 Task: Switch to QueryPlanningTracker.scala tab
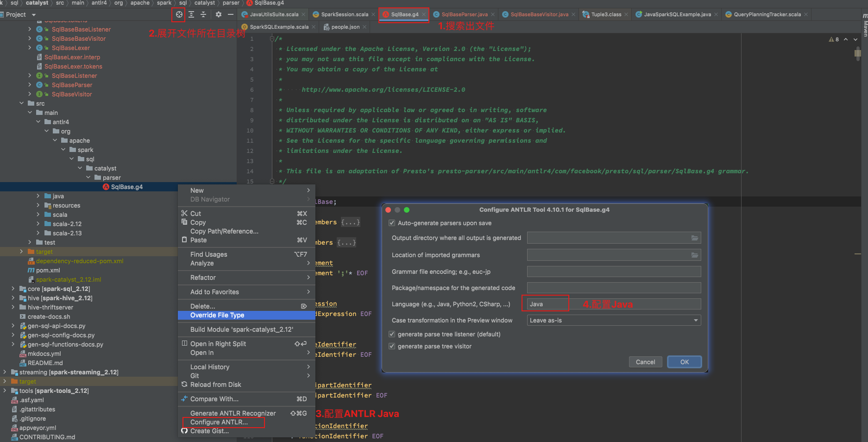click(767, 14)
